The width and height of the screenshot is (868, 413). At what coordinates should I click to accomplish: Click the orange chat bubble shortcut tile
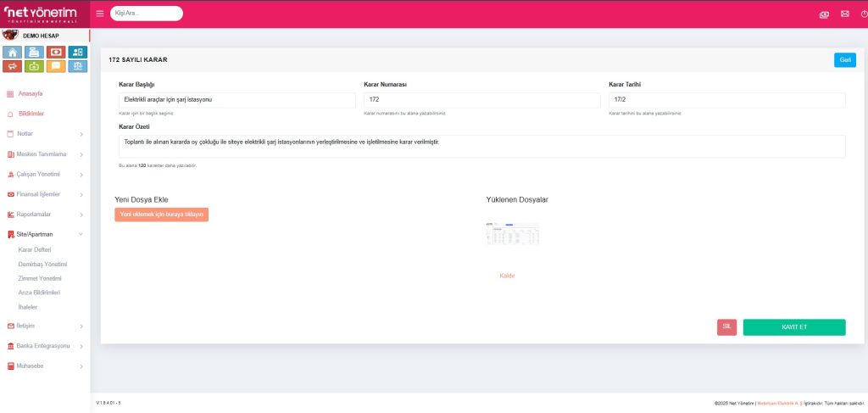click(56, 66)
